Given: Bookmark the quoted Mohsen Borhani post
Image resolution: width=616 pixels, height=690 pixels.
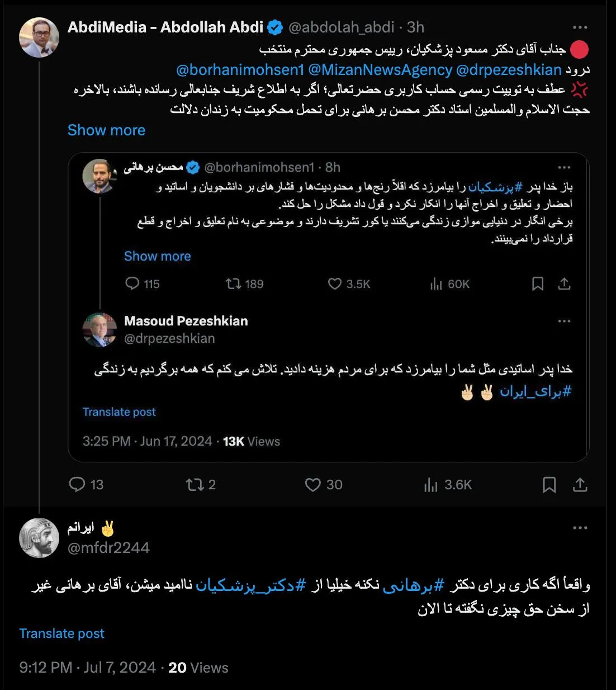Looking at the screenshot, I should (538, 284).
